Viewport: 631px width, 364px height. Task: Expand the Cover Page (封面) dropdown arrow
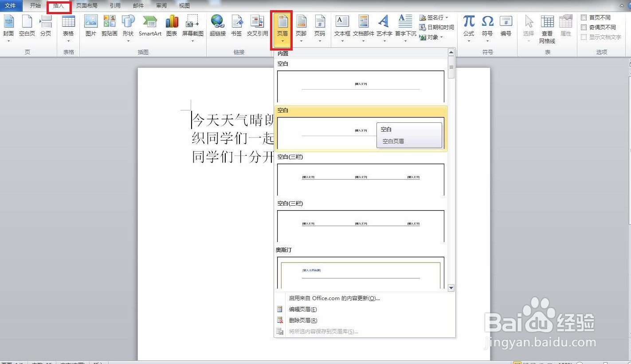8,41
